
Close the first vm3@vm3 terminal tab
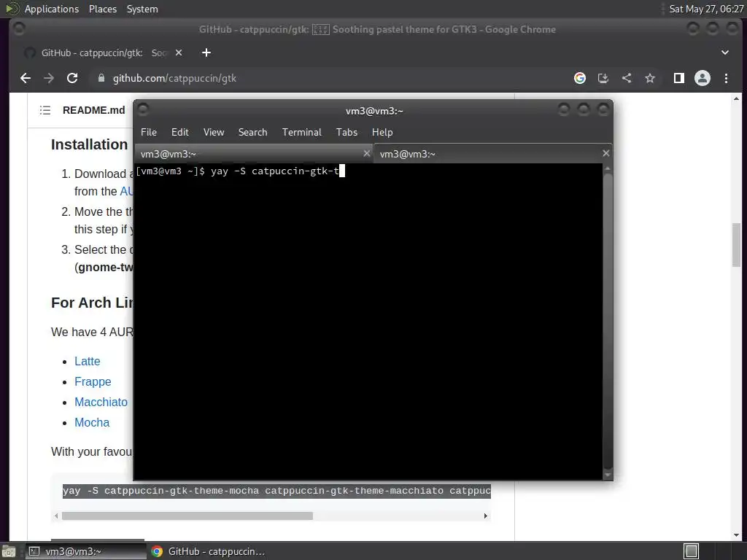tap(366, 153)
